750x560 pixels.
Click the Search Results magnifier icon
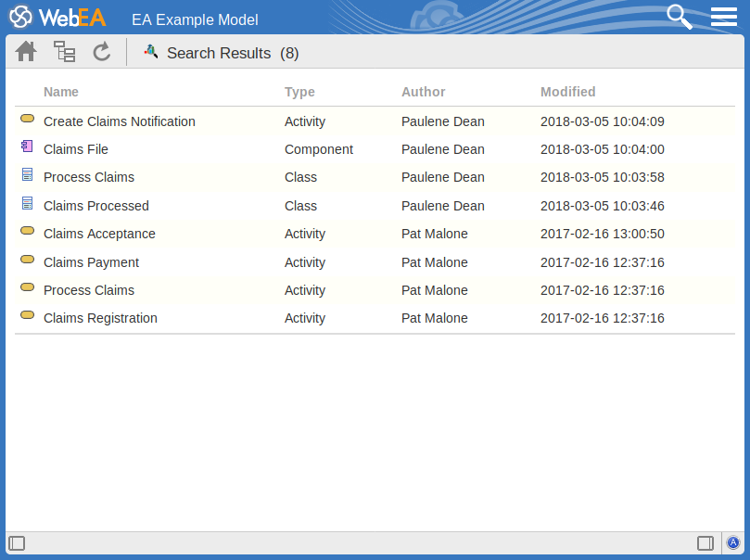[x=150, y=52]
